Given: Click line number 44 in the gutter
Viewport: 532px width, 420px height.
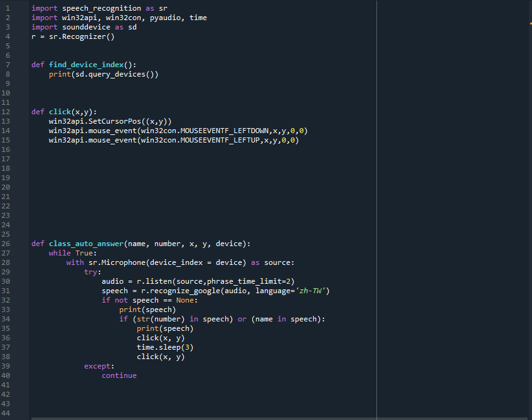Looking at the screenshot, I should [6, 413].
